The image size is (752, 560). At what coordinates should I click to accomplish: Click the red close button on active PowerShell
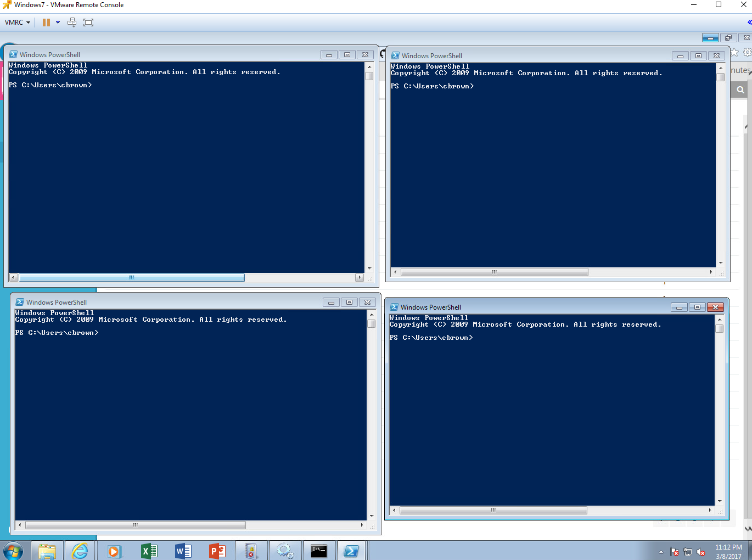click(x=715, y=307)
